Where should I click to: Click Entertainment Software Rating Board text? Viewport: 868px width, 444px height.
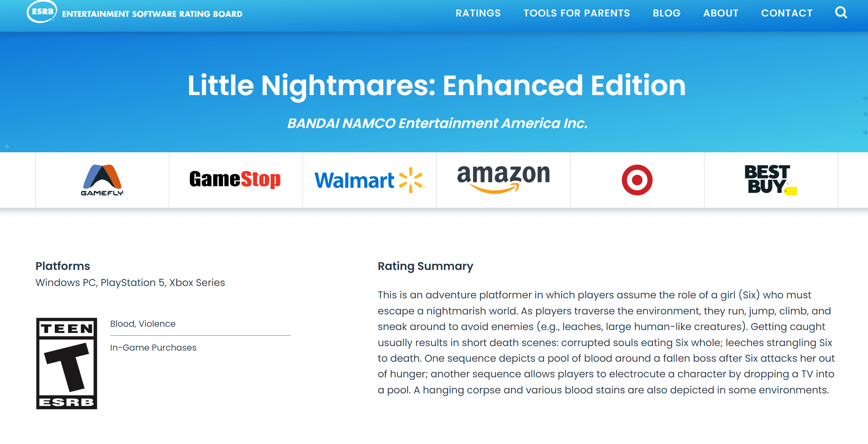[152, 14]
